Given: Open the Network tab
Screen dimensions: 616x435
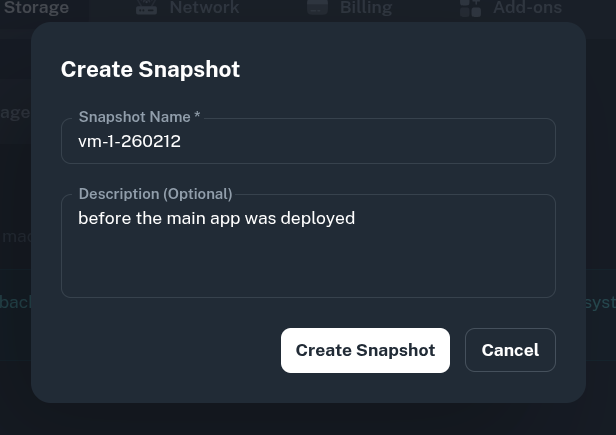Looking at the screenshot, I should [x=203, y=8].
